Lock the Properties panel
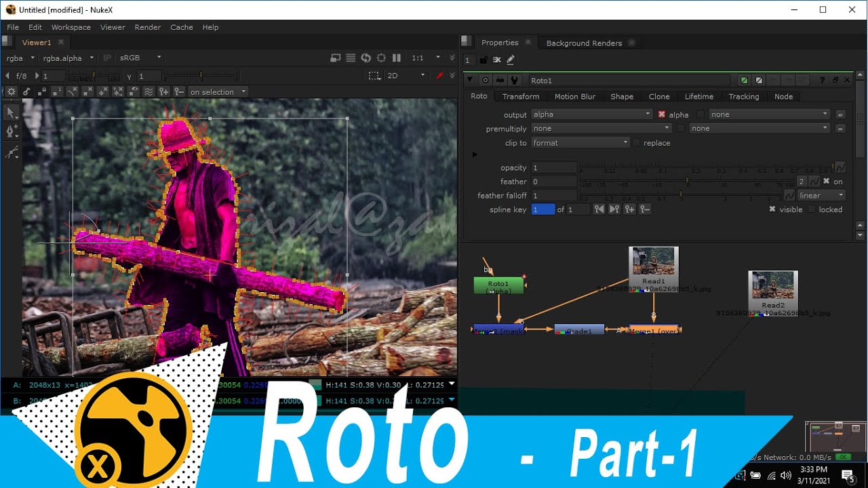 (484, 60)
